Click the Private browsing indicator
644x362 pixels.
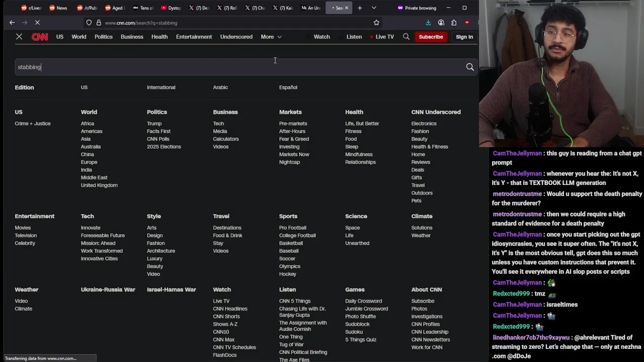click(x=417, y=8)
